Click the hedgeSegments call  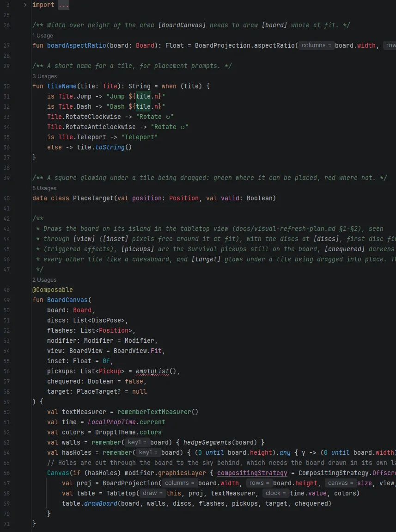(207, 442)
